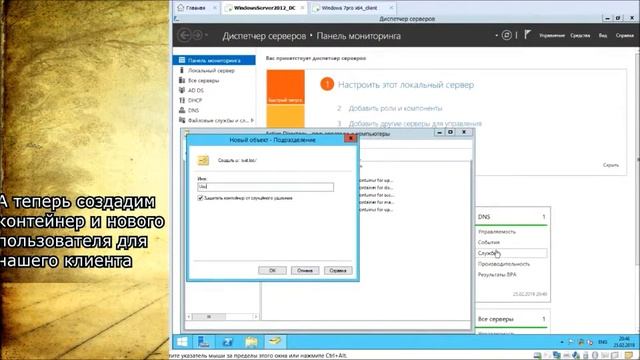Open File Explorer from the taskbar
This screenshot has height=360, width=640.
(x=251, y=342)
